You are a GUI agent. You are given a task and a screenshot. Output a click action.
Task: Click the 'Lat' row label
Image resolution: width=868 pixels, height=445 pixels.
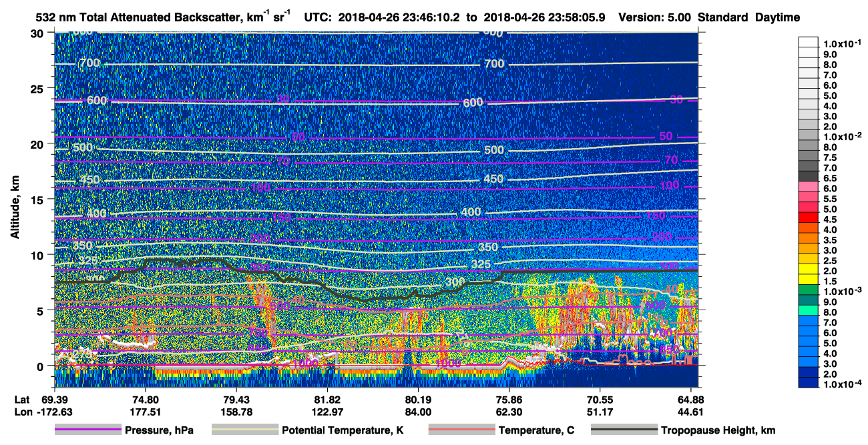[x=22, y=399]
